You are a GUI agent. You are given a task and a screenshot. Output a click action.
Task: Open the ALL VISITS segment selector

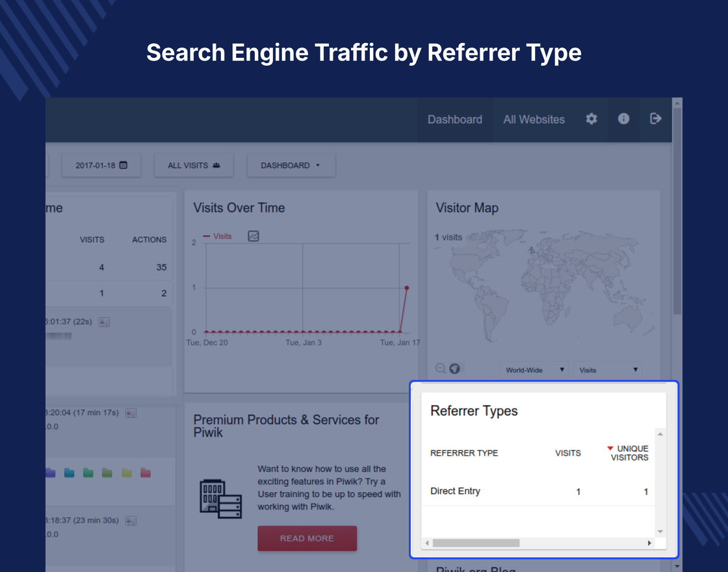[x=194, y=165]
